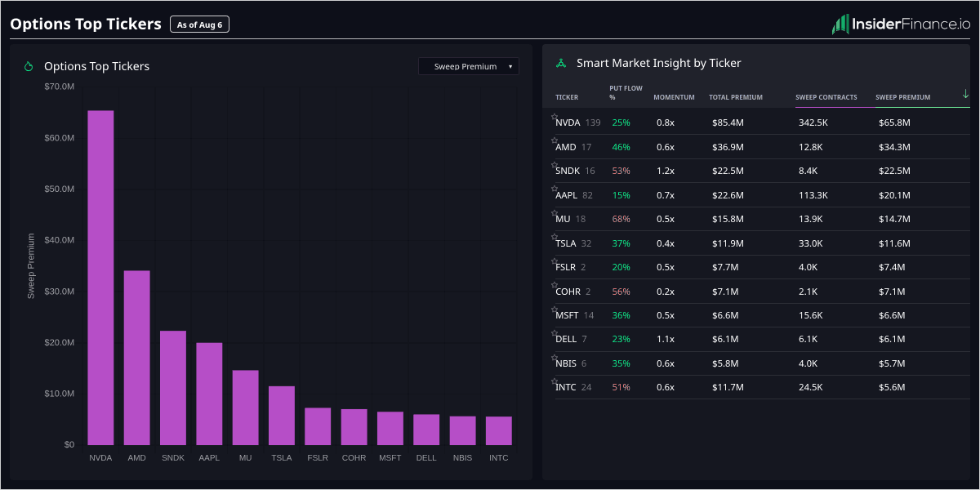Image resolution: width=980 pixels, height=490 pixels.
Task: Select the NBIS ticker in table
Action: 566,363
